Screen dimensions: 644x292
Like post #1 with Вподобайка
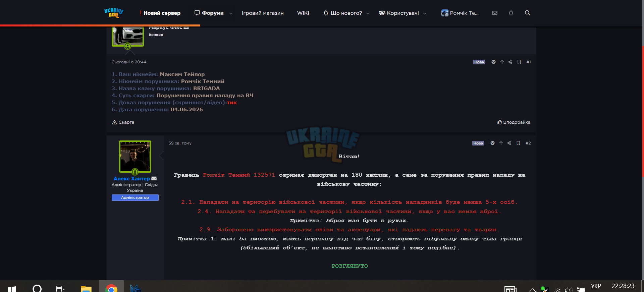coord(514,122)
